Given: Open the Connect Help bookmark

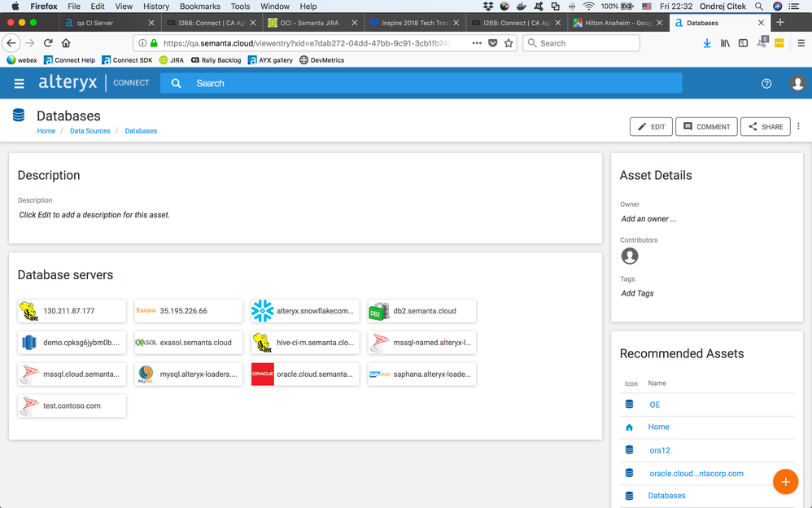Looking at the screenshot, I should (69, 60).
